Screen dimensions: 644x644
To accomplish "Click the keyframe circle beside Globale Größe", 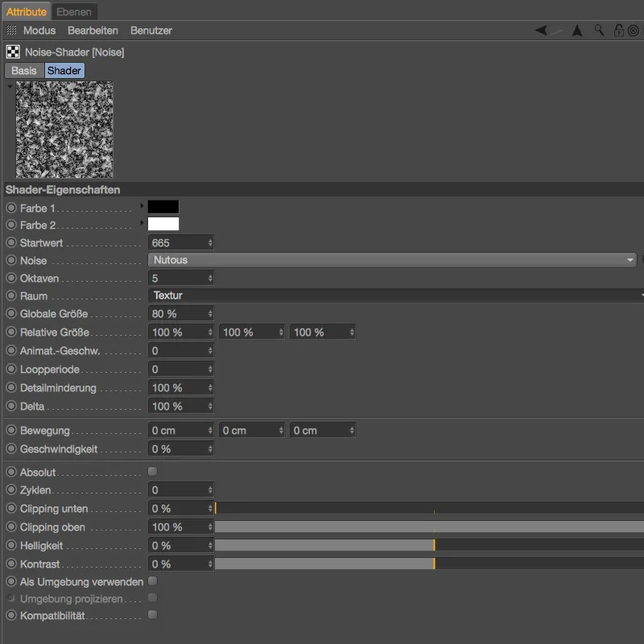I will 11,313.
